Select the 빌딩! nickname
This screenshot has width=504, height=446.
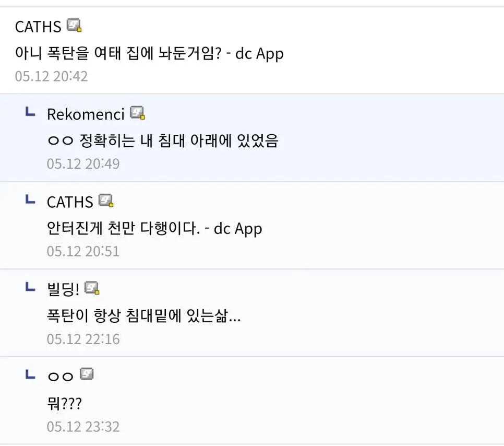(63, 289)
